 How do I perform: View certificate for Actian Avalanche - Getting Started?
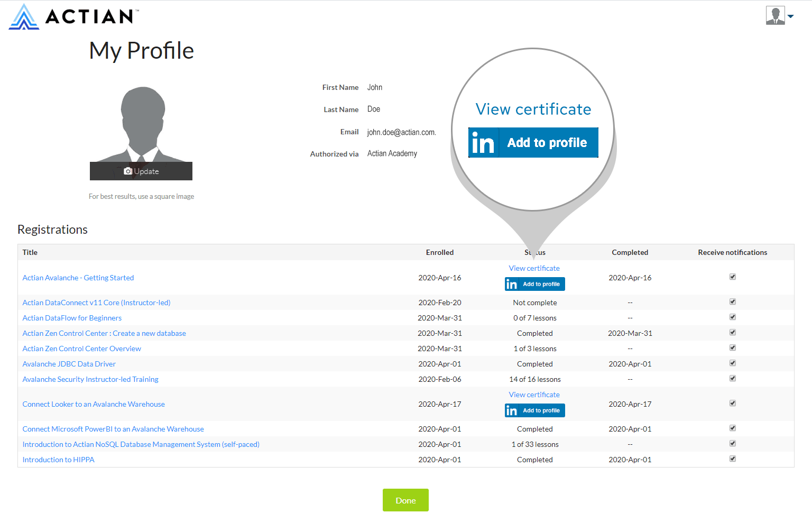point(534,268)
